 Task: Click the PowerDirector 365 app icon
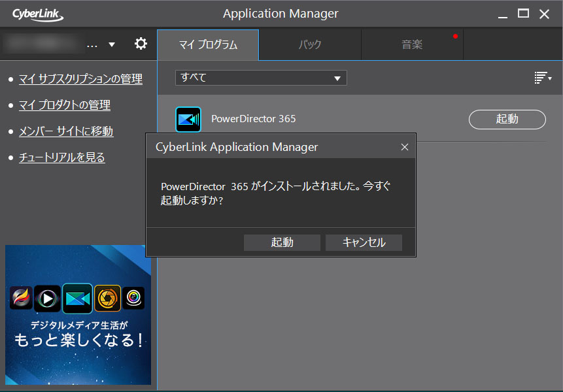coord(188,120)
